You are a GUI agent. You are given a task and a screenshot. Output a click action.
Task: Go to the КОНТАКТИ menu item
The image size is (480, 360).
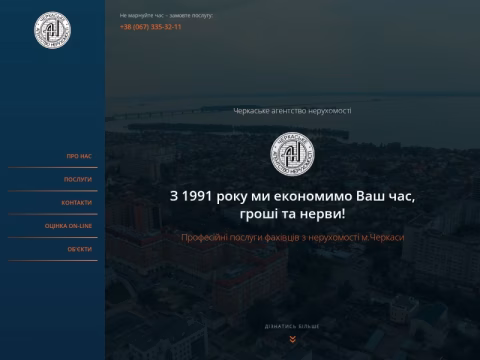click(x=76, y=203)
